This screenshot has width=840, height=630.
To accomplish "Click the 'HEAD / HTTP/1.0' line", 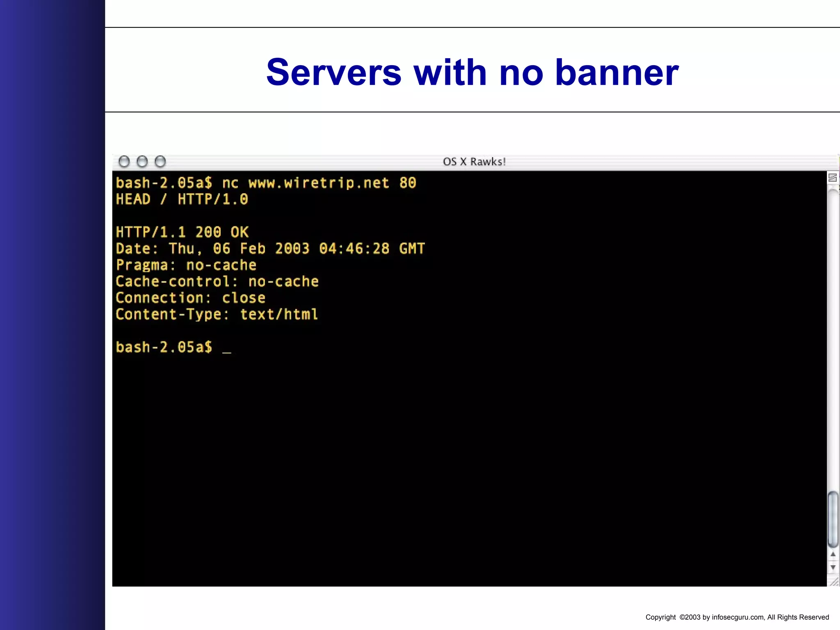I will coord(182,199).
